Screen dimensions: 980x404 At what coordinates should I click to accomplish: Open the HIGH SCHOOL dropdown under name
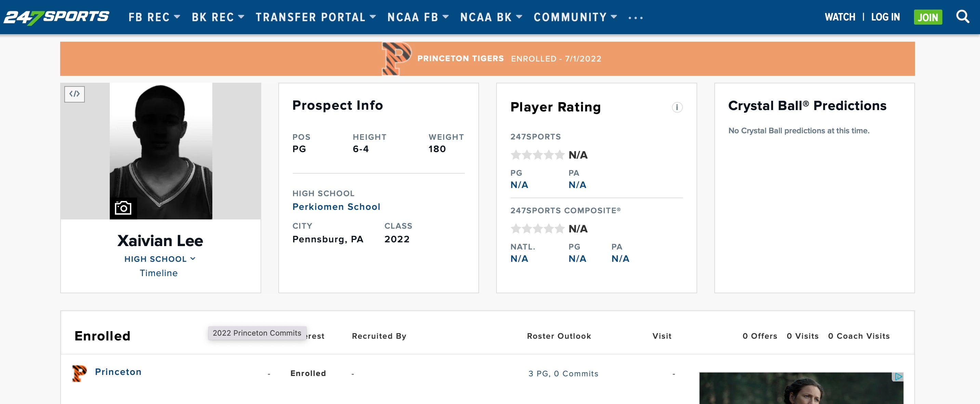pos(160,259)
